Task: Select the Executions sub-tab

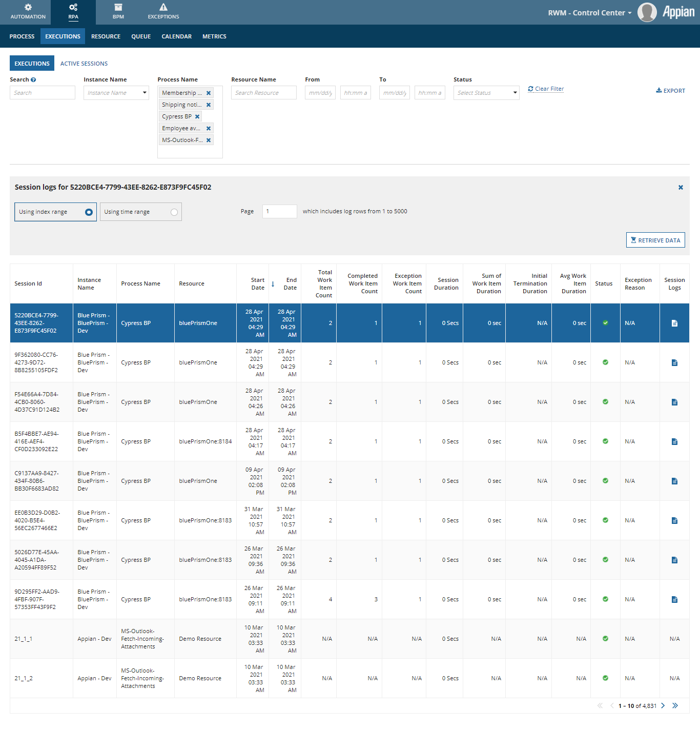Action: click(x=32, y=64)
